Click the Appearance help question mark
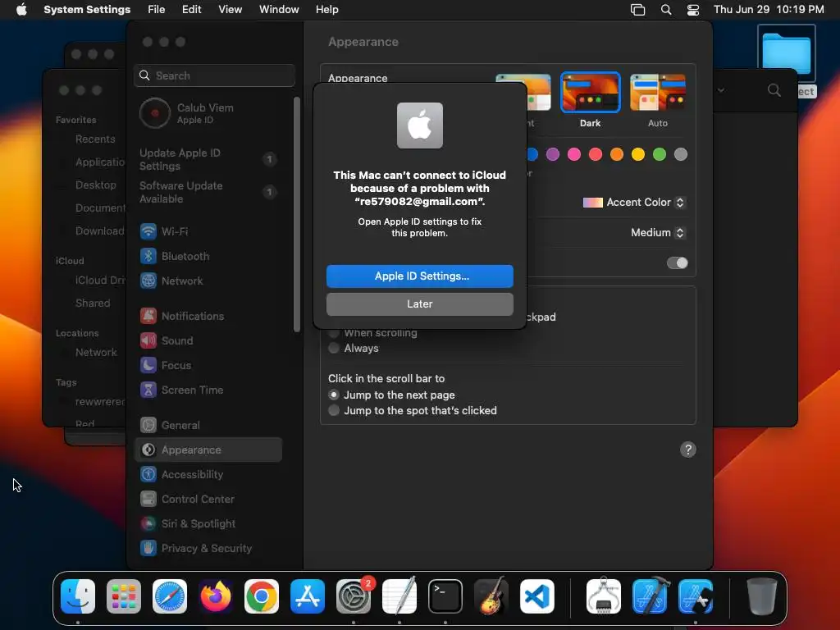This screenshot has height=630, width=840. coord(688,450)
